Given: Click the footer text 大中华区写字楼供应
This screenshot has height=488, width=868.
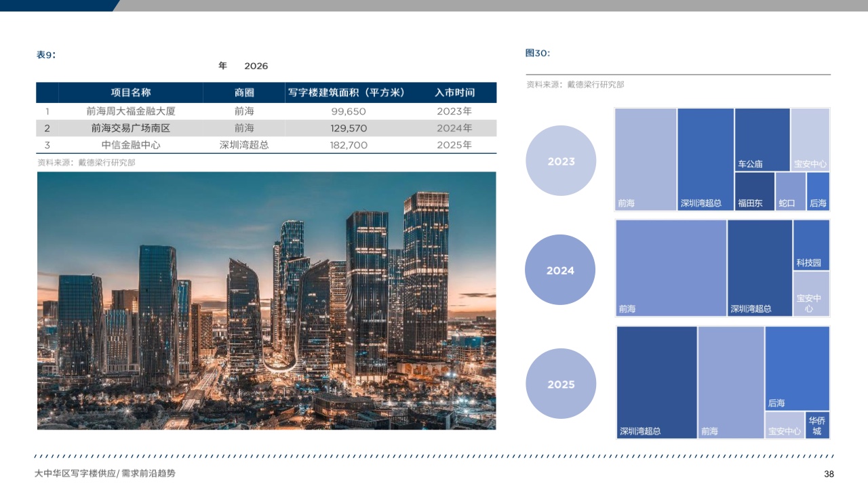Looking at the screenshot, I should (x=75, y=473).
